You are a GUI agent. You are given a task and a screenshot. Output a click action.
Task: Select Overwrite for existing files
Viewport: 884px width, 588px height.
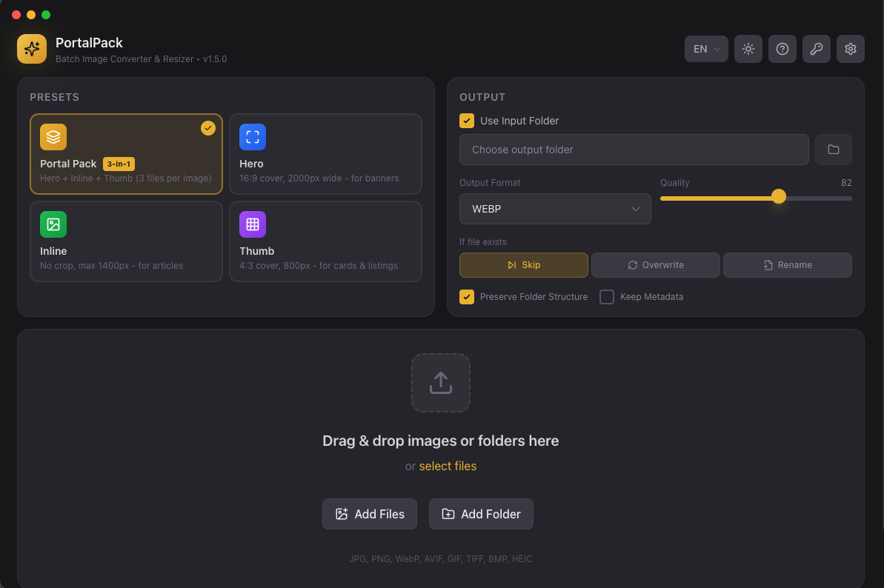[655, 264]
